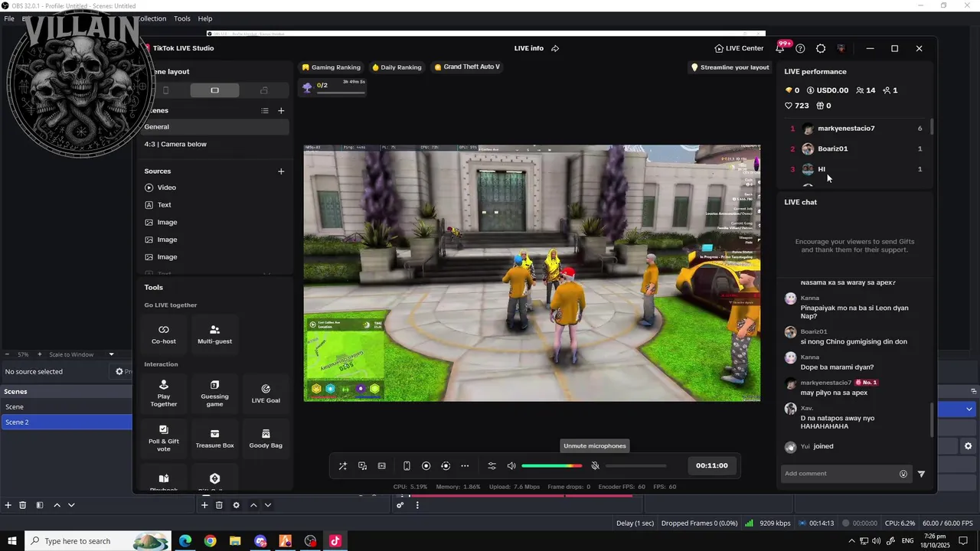The height and width of the screenshot is (551, 980).
Task: Click the 00:11:00 live timer
Action: coord(711,465)
